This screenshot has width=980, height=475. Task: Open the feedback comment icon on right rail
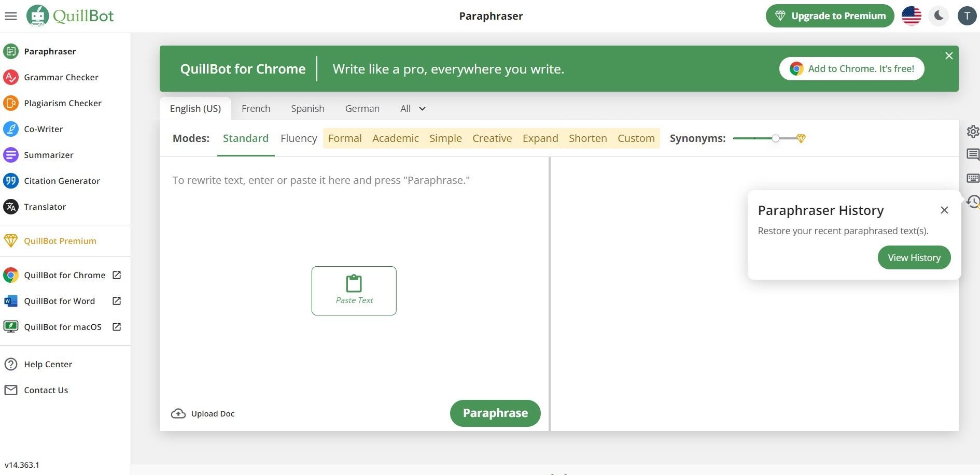tap(973, 154)
